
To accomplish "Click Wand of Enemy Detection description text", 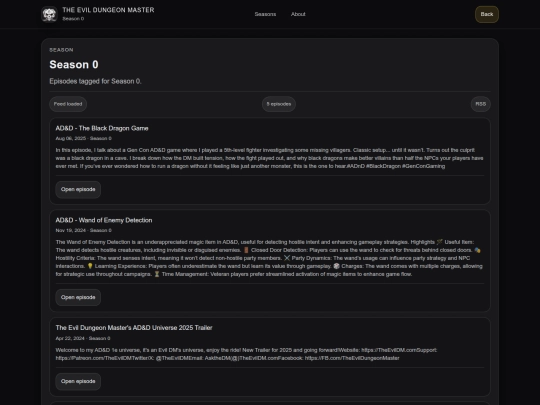I will (x=270, y=258).
